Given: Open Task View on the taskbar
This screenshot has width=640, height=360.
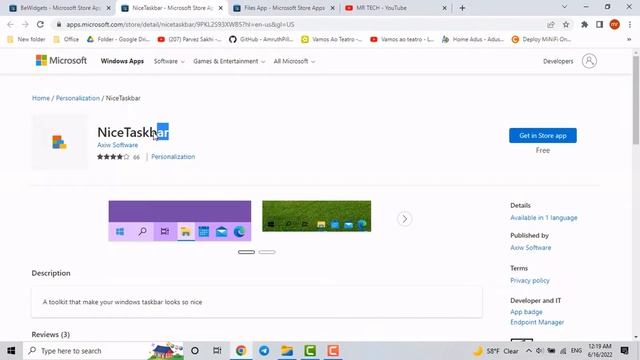Looking at the screenshot, I should tap(217, 351).
